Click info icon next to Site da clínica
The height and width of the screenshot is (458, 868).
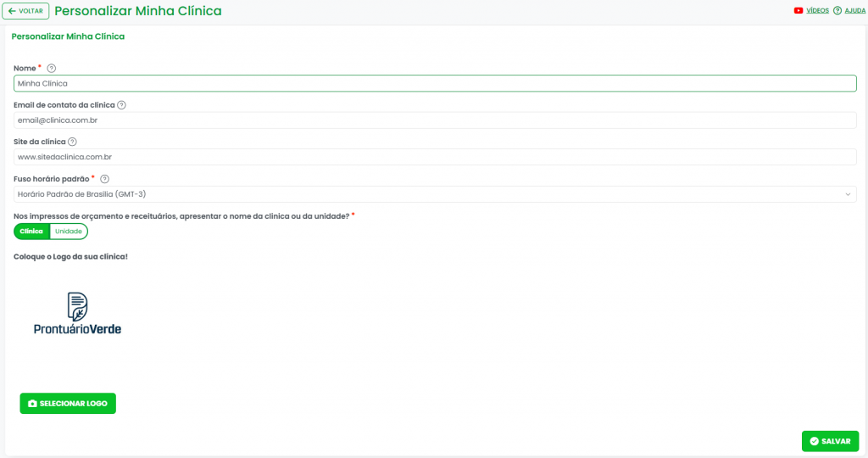point(72,142)
